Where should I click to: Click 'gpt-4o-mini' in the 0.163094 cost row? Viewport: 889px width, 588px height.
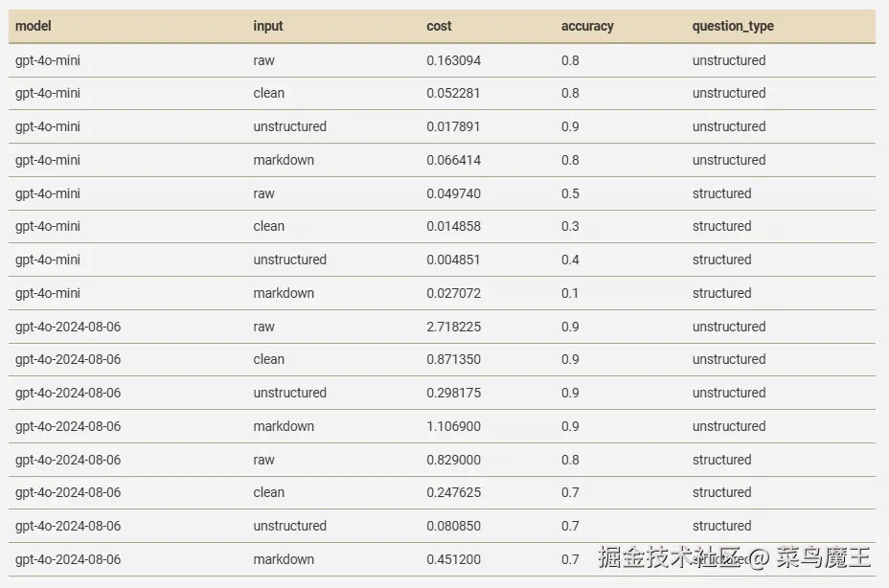pyautogui.click(x=48, y=60)
